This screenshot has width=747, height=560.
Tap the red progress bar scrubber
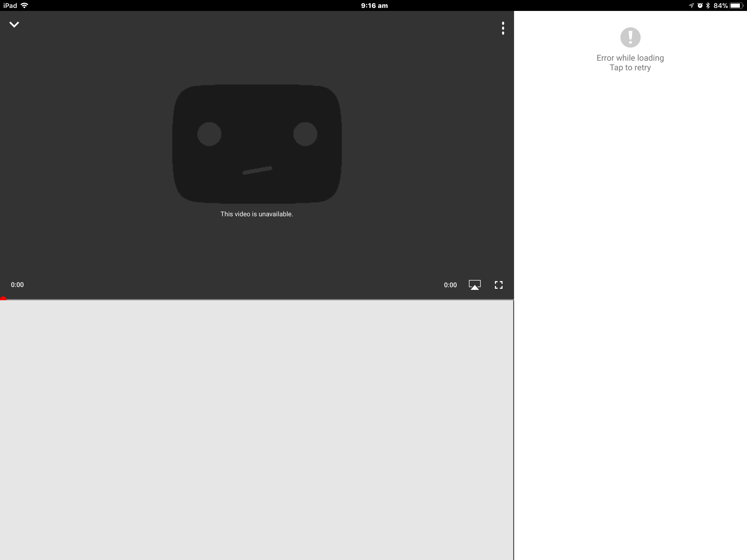click(3, 299)
